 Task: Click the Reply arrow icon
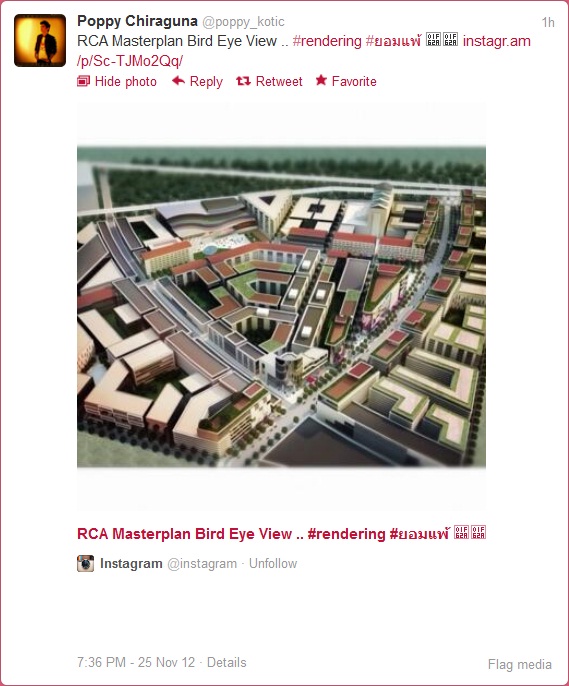coord(178,80)
